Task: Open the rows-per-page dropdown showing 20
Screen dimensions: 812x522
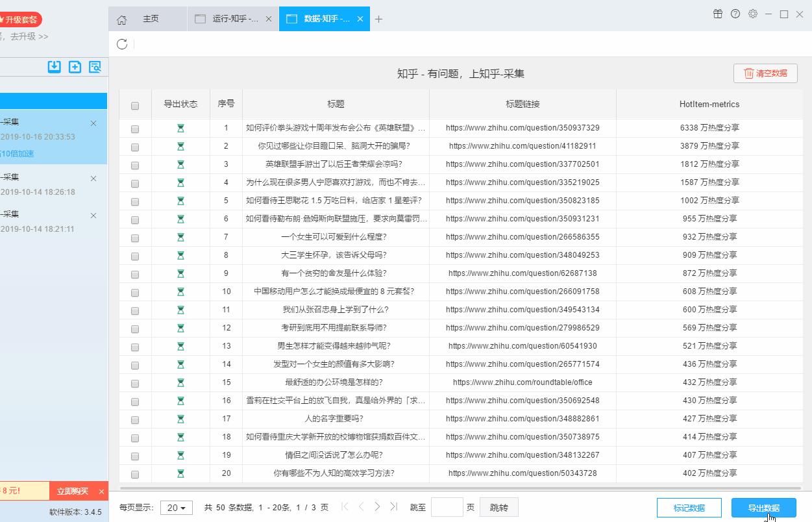Action: click(x=176, y=508)
